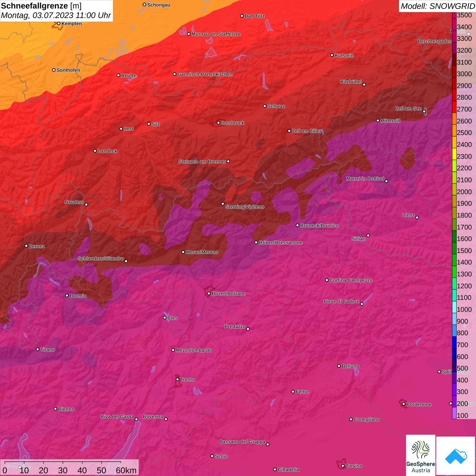Click the 'Matrei in Osttirol' label
The image size is (476, 476).
click(x=365, y=178)
